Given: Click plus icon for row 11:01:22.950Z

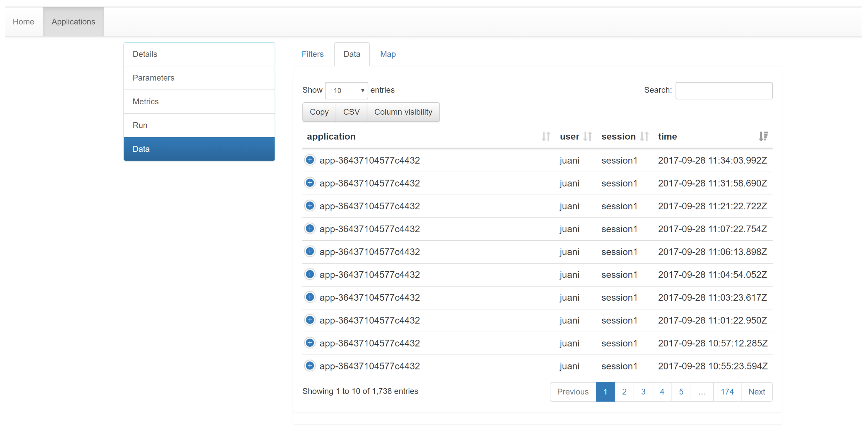Looking at the screenshot, I should pyautogui.click(x=309, y=320).
